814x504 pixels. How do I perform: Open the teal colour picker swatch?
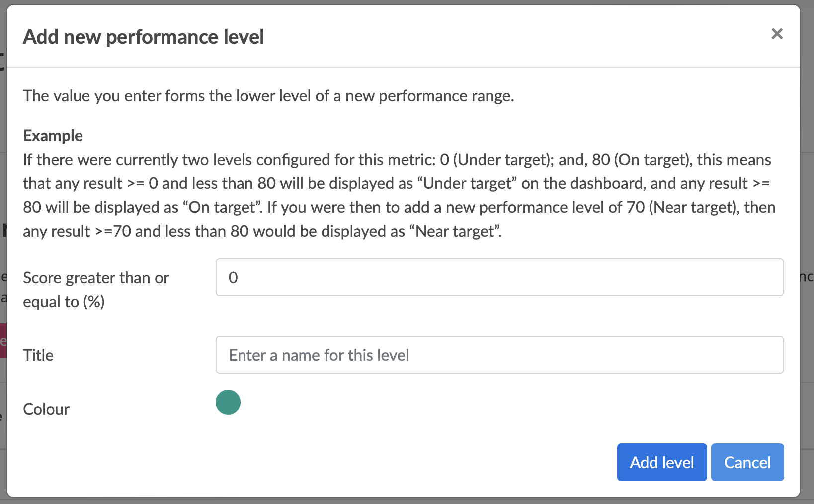[x=228, y=402]
